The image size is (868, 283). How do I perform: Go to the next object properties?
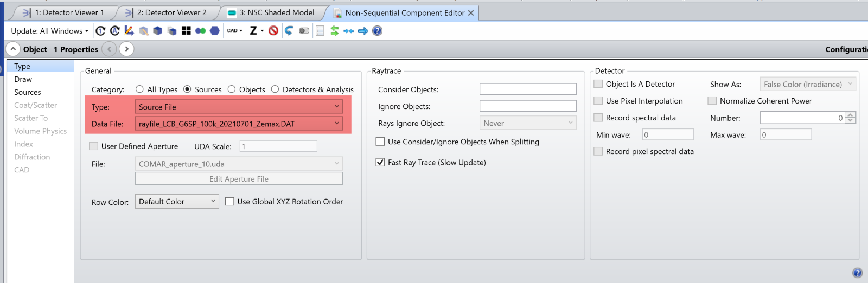pyautogui.click(x=126, y=49)
